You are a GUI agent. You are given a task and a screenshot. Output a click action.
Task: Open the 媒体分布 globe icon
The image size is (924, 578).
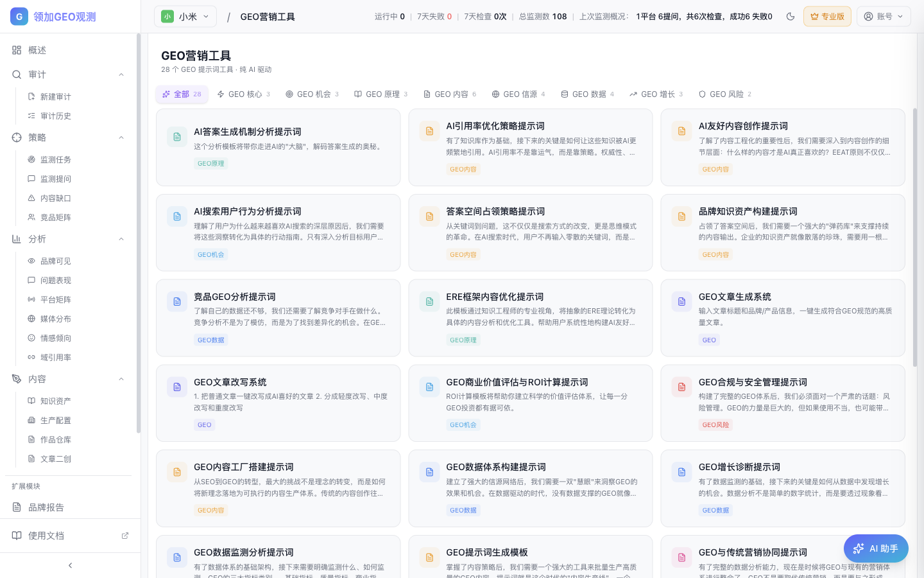coord(31,319)
